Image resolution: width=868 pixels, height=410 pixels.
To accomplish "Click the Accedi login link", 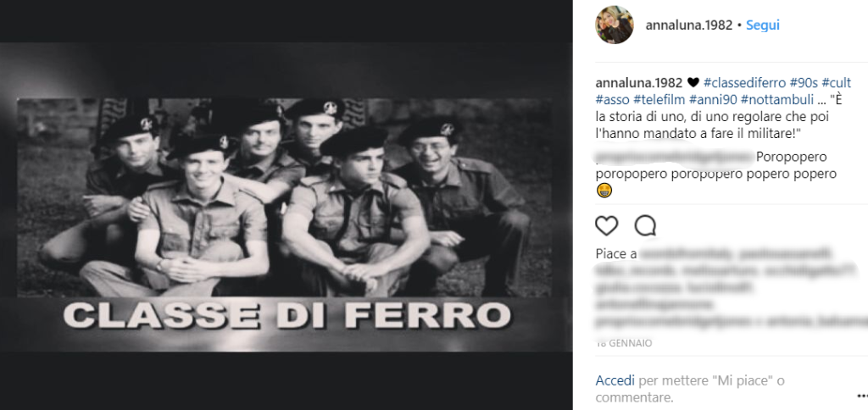I will [615, 380].
